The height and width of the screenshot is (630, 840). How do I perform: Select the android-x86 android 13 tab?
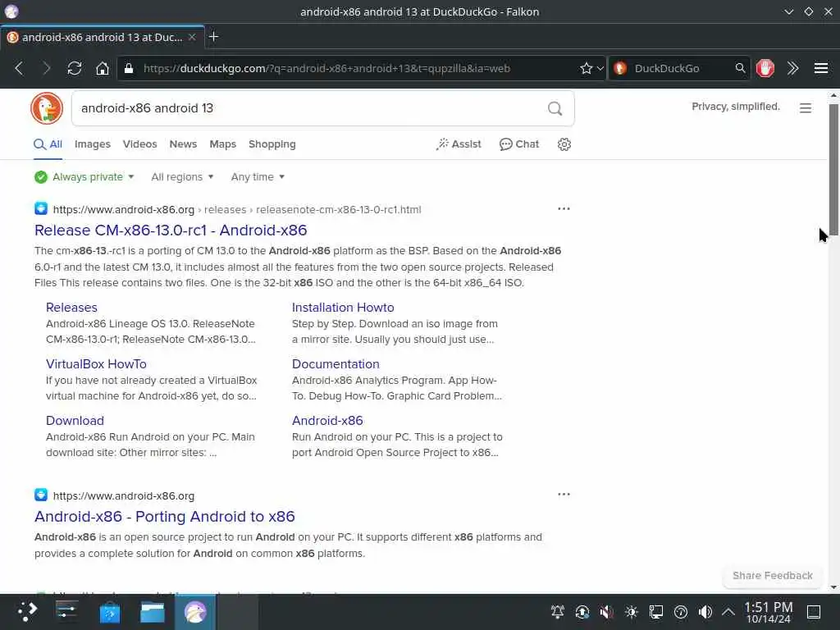[x=102, y=37]
